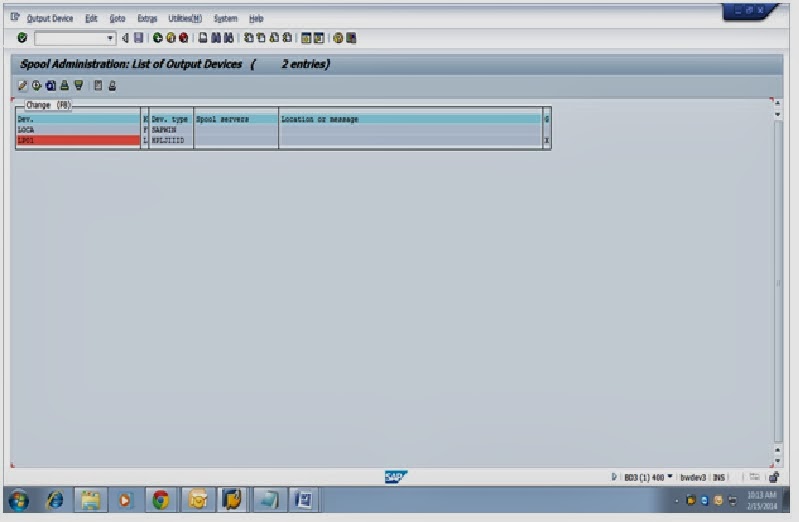
Task: Click the scroll down arrow at bottom right
Action: coord(777,460)
